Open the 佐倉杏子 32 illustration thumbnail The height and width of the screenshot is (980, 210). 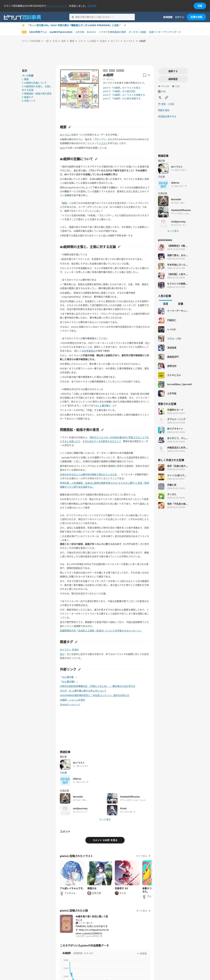127,873
